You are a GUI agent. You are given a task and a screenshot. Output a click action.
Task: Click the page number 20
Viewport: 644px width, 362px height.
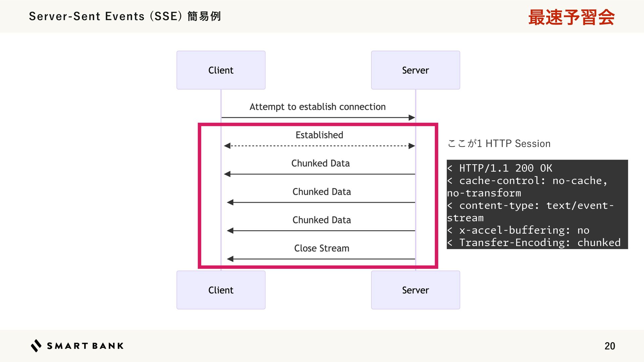pyautogui.click(x=609, y=346)
